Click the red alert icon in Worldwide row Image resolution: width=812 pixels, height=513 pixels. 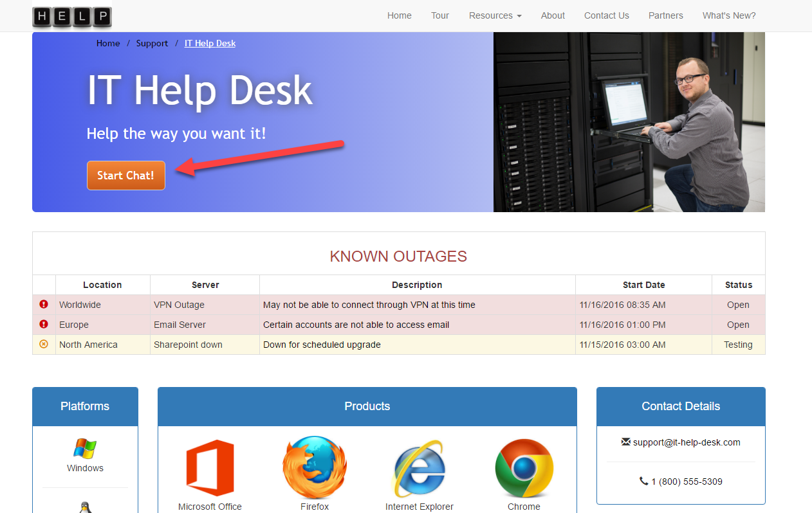[44, 305]
